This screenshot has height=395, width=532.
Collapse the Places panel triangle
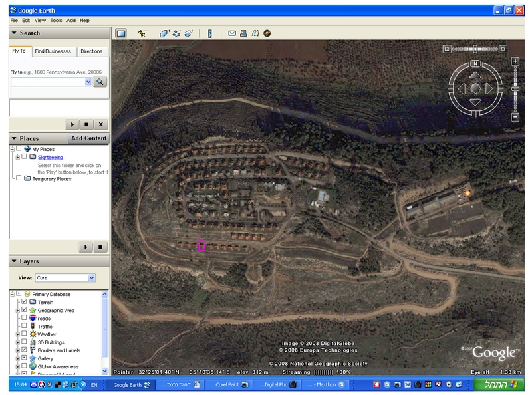click(14, 138)
